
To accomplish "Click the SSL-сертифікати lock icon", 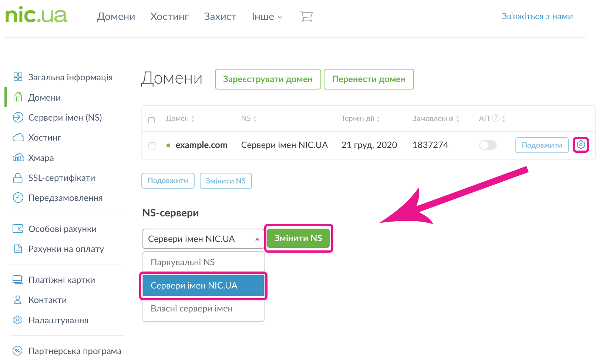I will tap(18, 178).
